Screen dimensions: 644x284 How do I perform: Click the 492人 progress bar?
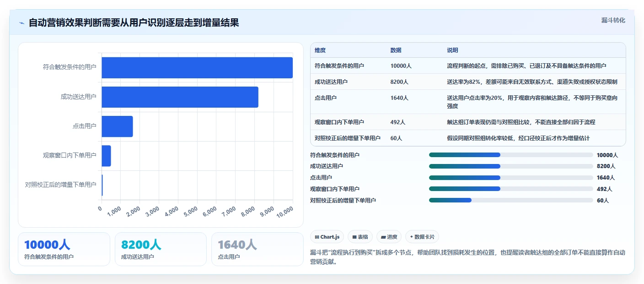pyautogui.click(x=511, y=189)
